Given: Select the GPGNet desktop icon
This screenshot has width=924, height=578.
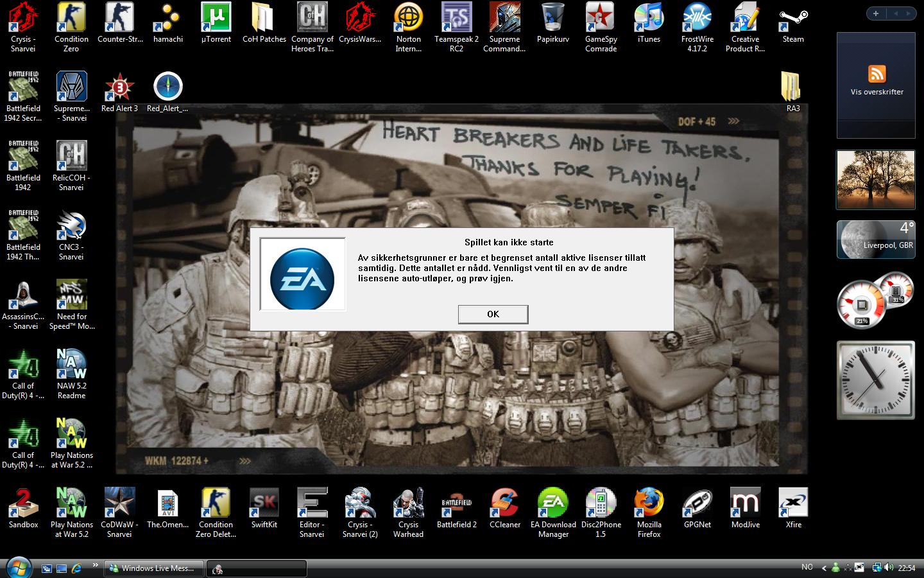Looking at the screenshot, I should click(697, 508).
